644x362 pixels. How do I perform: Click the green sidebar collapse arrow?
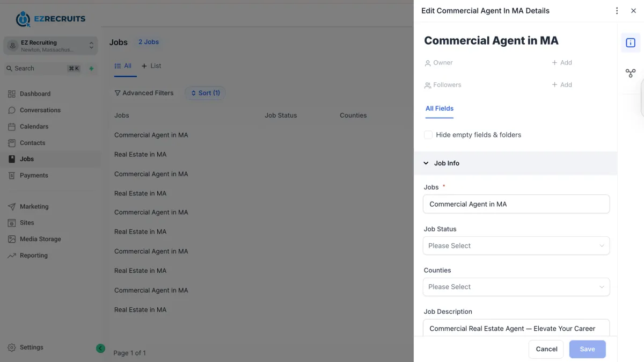(x=100, y=348)
